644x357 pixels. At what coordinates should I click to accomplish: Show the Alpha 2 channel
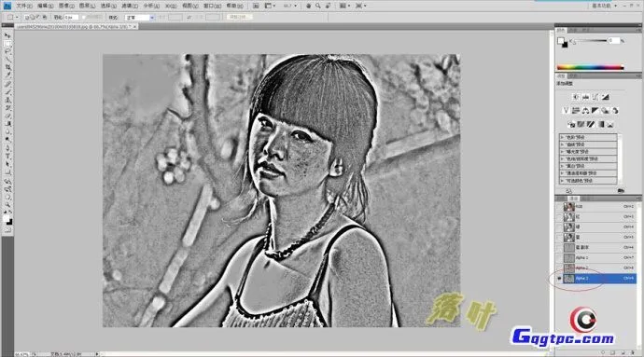559,268
